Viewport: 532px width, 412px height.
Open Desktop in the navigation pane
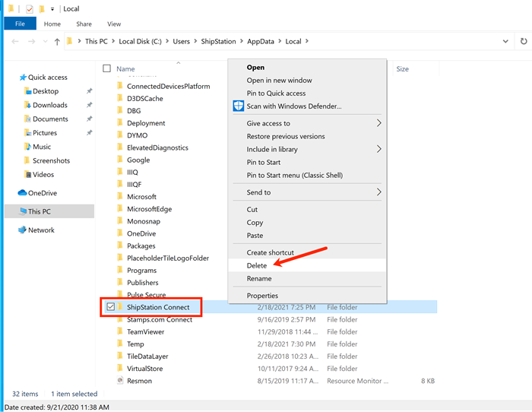click(x=46, y=91)
